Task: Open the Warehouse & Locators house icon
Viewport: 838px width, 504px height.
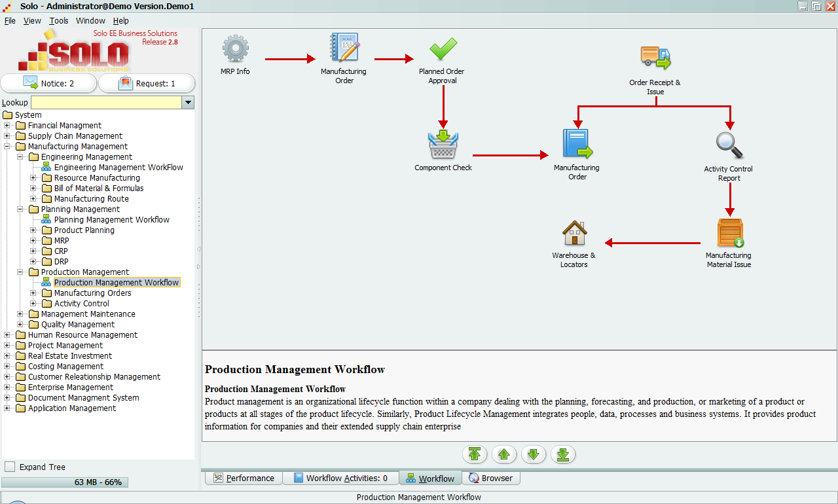Action: [x=574, y=233]
